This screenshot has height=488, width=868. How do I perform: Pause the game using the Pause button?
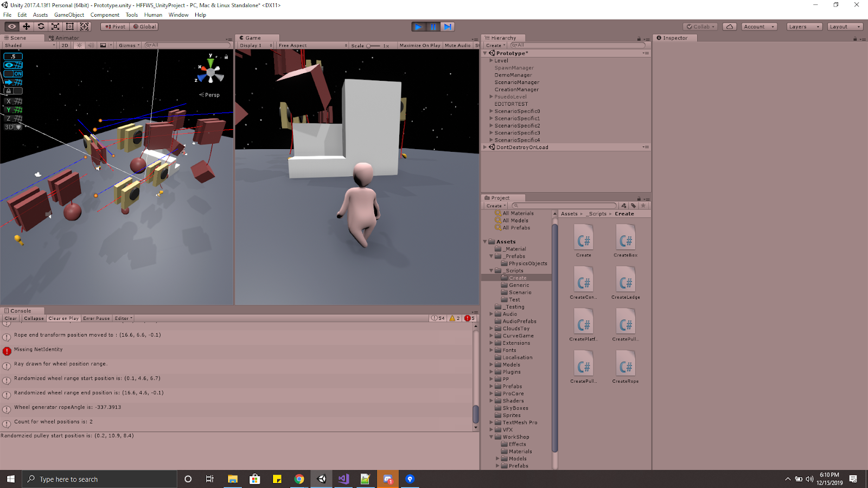click(x=432, y=26)
